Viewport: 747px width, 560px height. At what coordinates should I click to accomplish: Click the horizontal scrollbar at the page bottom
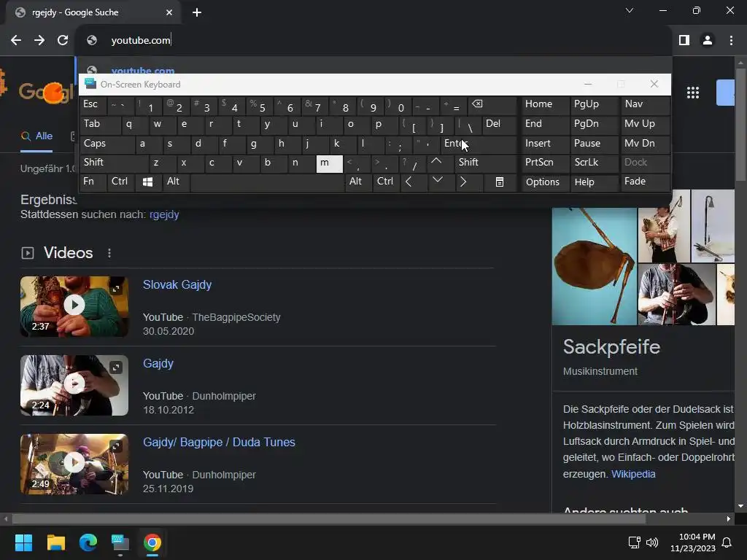pyautogui.click(x=329, y=518)
